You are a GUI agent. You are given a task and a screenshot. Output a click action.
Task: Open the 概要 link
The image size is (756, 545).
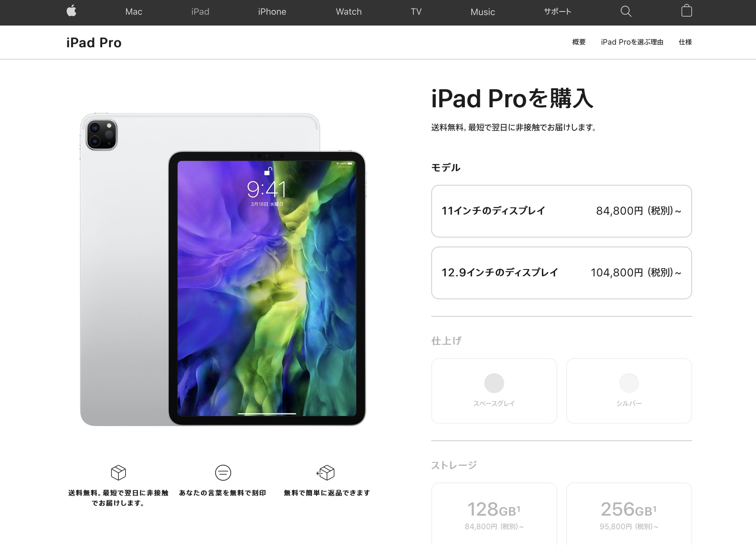click(x=579, y=42)
